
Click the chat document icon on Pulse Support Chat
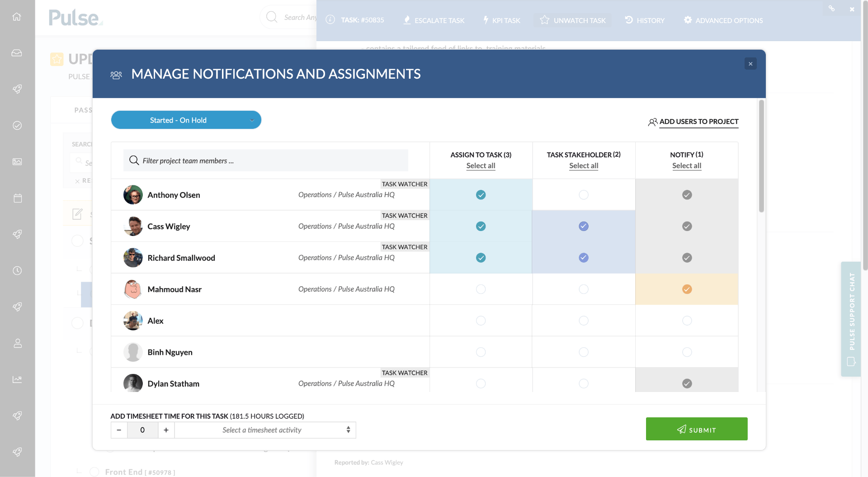(x=851, y=362)
